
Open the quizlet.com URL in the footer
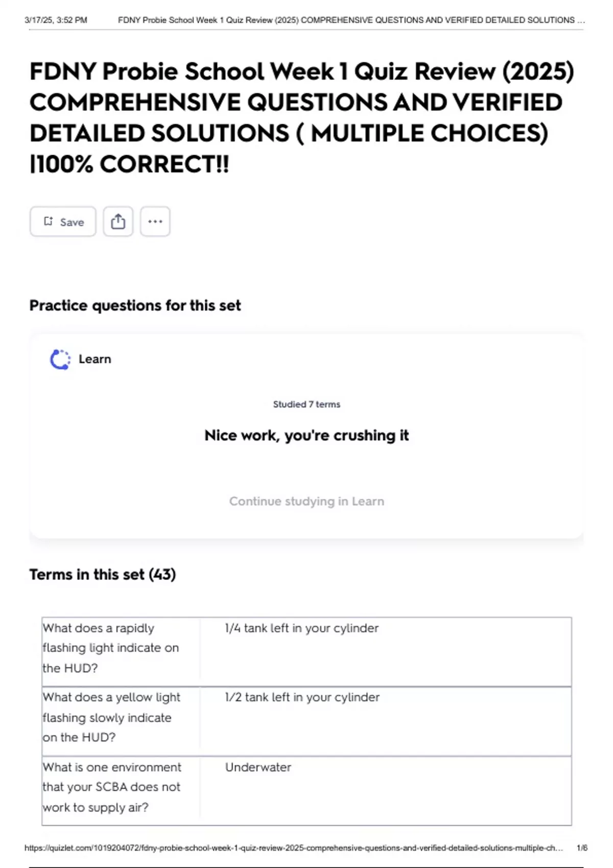294,848
